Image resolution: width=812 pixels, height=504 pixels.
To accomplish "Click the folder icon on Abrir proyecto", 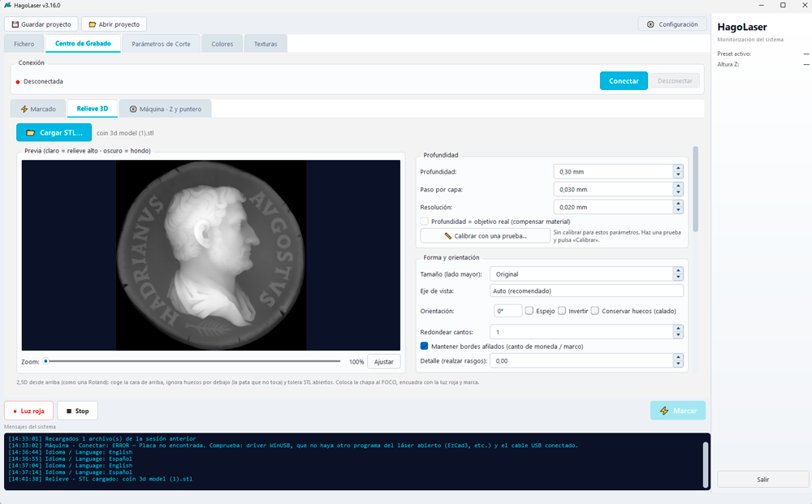I will coord(93,24).
